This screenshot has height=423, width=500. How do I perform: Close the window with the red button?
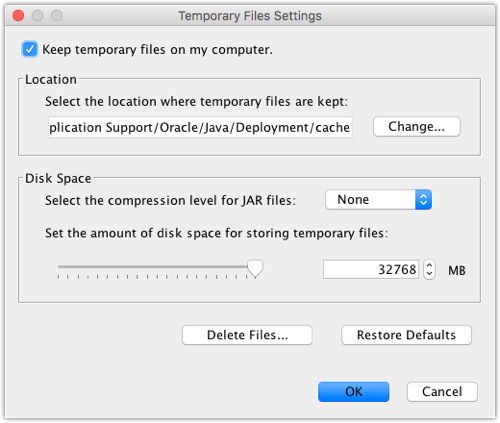coord(18,15)
